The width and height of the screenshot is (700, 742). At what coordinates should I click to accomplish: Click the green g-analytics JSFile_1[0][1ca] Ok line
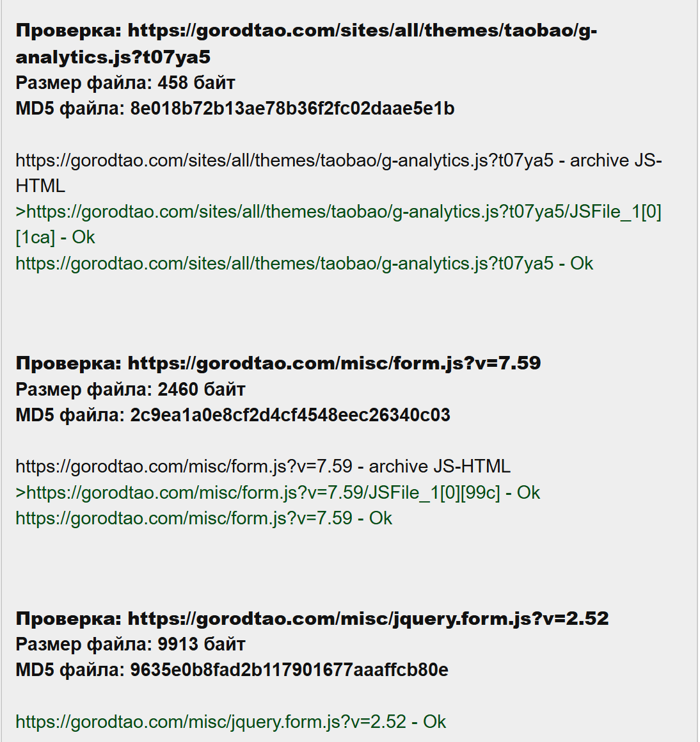coord(338,224)
